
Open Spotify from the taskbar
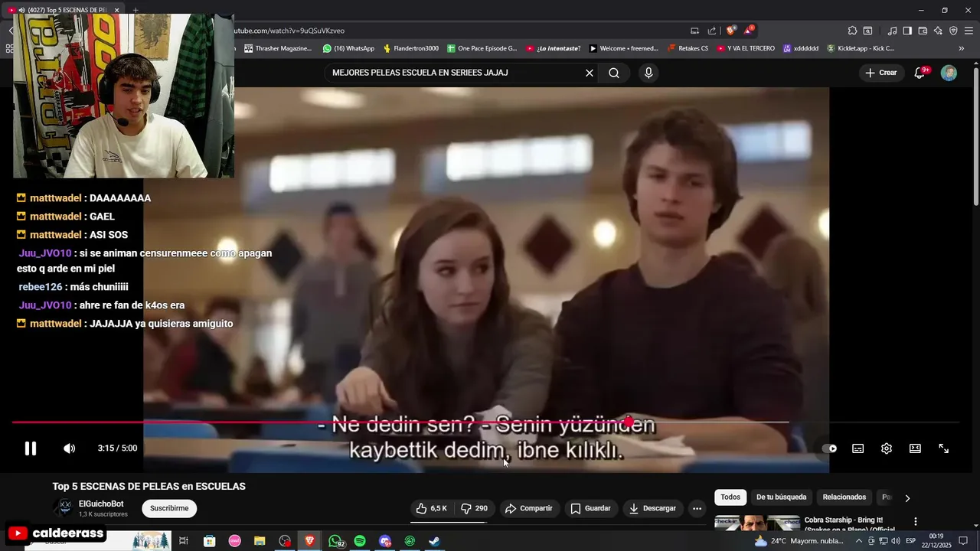(360, 541)
